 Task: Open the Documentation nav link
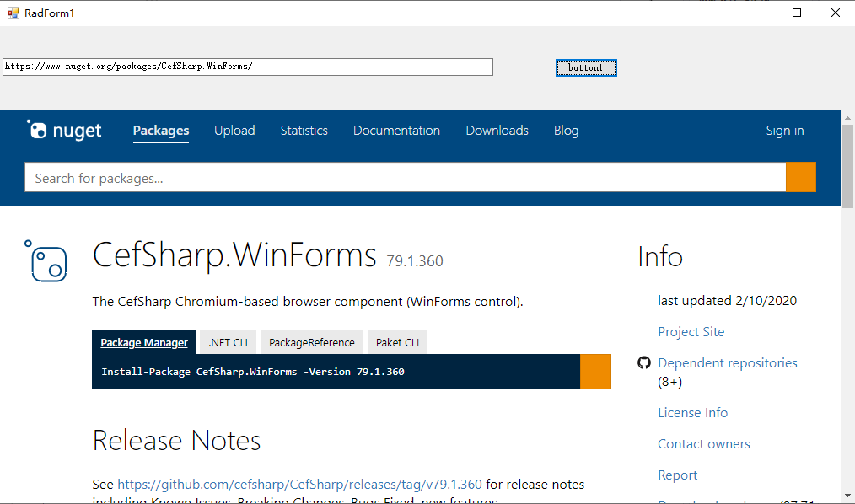tap(396, 131)
